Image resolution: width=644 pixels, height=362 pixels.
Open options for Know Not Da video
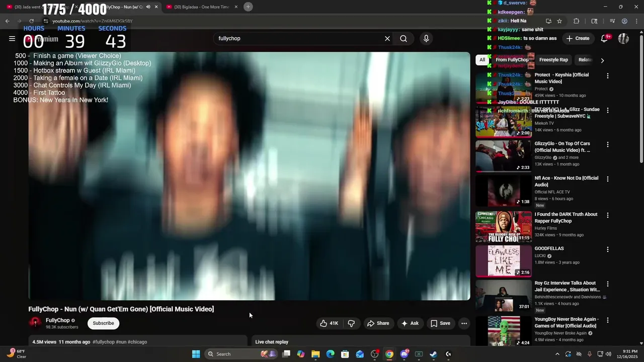608,179
